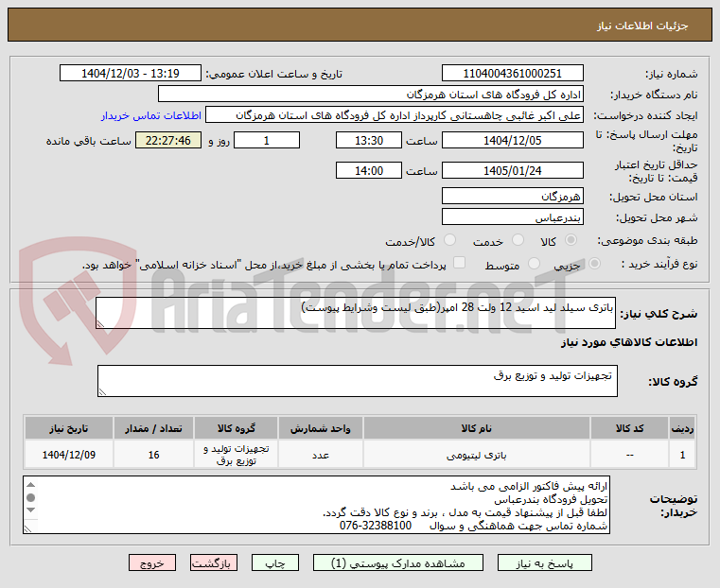Click the نام کالا column header

click(476, 428)
